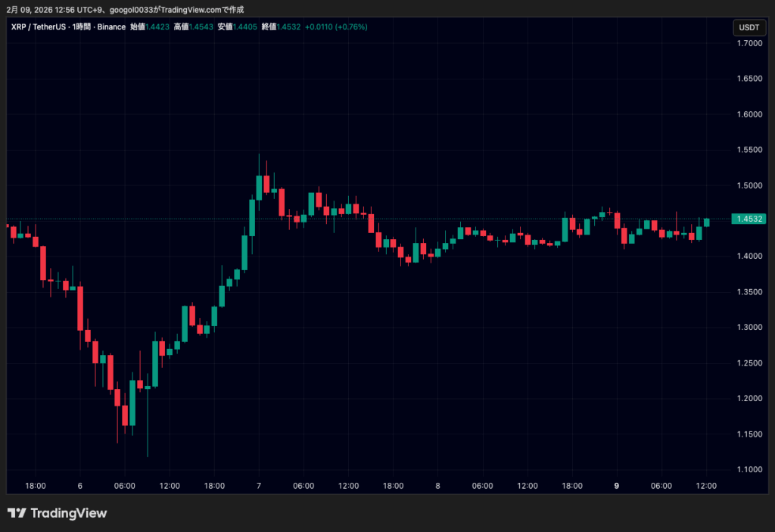The height and width of the screenshot is (532, 775).
Task: Click the TradingView brand name text
Action: coord(68,513)
